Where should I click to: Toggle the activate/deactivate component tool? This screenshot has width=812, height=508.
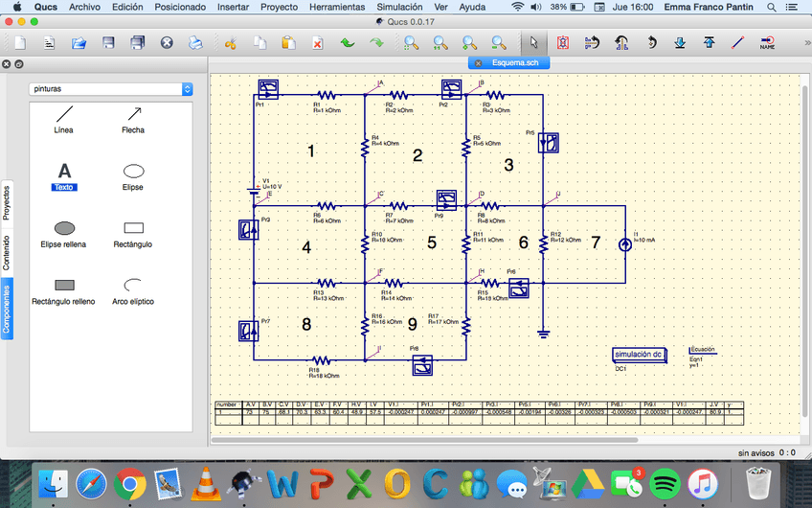pos(563,43)
